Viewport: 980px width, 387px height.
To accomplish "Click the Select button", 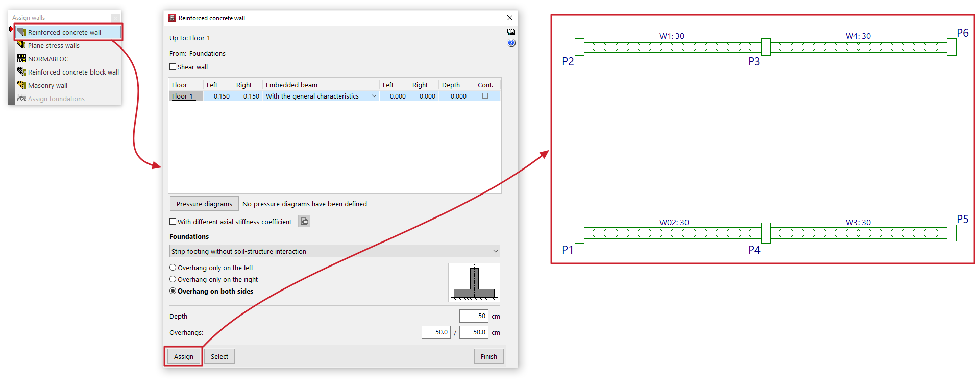I will click(219, 356).
